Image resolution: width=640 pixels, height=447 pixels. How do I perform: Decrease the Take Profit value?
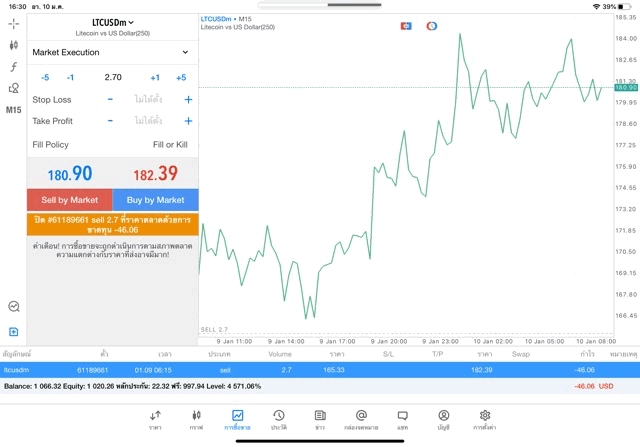coord(110,121)
